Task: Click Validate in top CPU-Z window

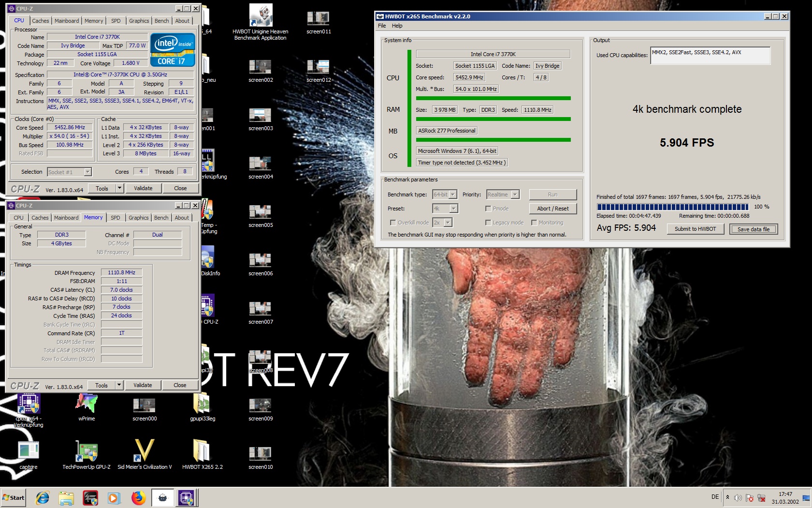Action: [x=143, y=188]
